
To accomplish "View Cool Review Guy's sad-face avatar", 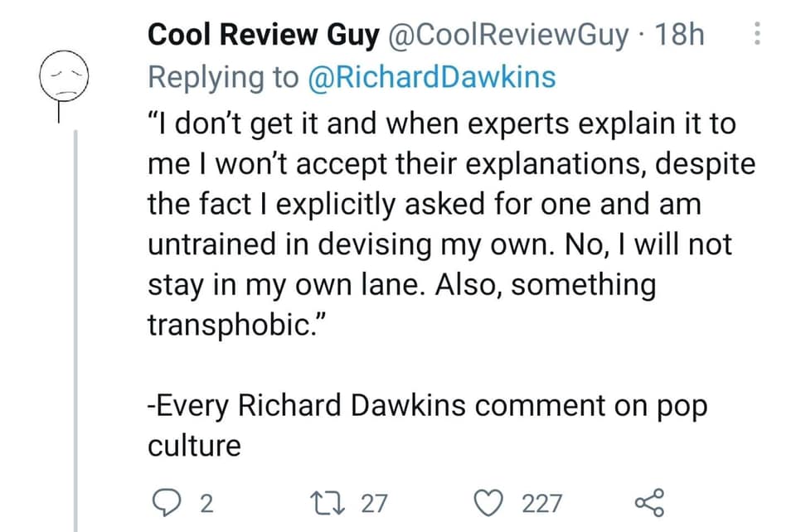I will (64, 76).
